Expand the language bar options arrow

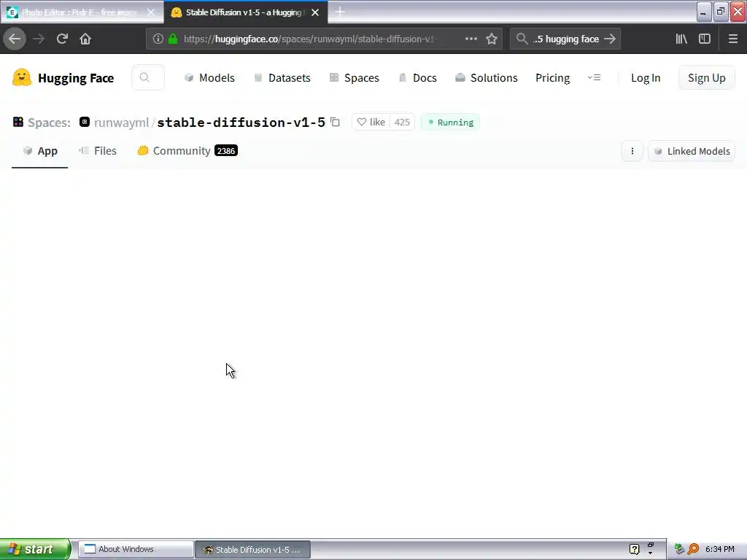pyautogui.click(x=650, y=553)
